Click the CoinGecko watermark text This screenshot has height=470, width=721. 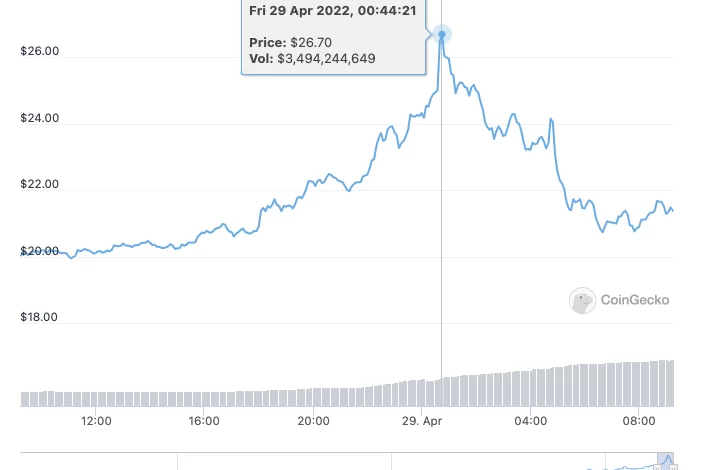point(634,300)
